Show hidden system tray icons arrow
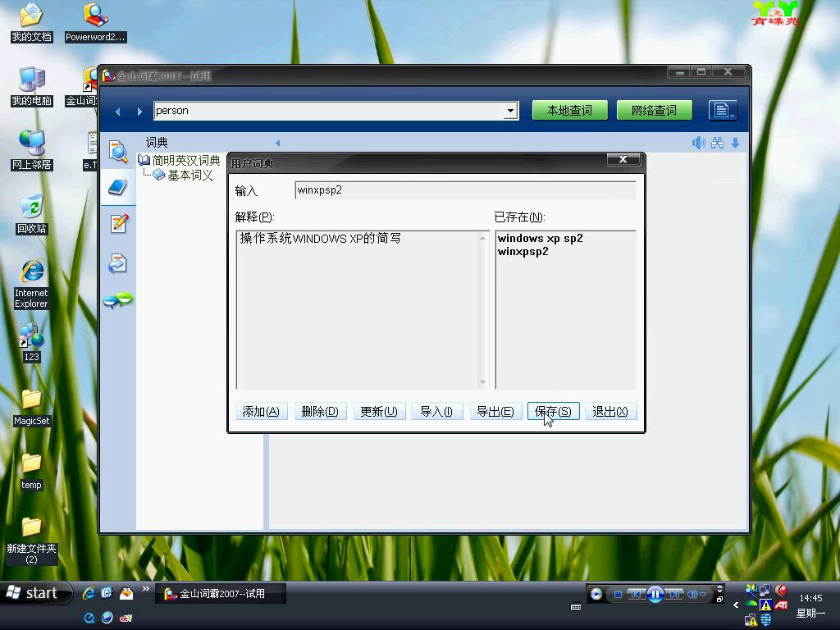 point(736,605)
